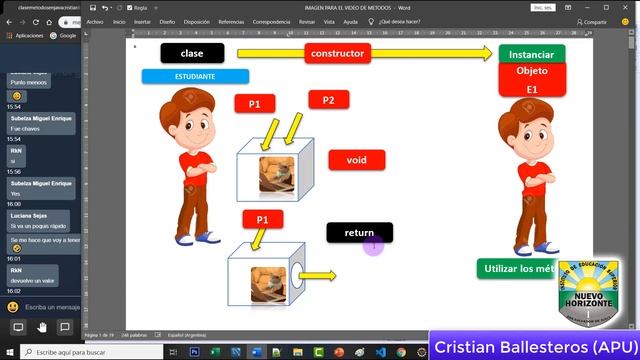The height and width of the screenshot is (360, 640).
Task: Open Photoshop from the taskbar
Action: coord(195,352)
